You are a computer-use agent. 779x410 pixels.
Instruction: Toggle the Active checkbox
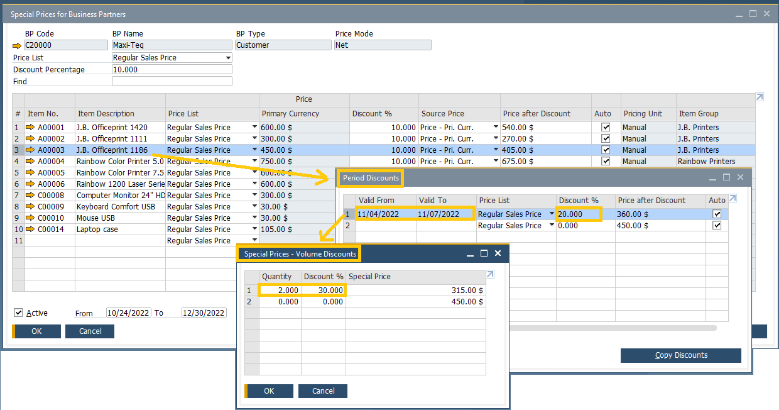[x=19, y=312]
